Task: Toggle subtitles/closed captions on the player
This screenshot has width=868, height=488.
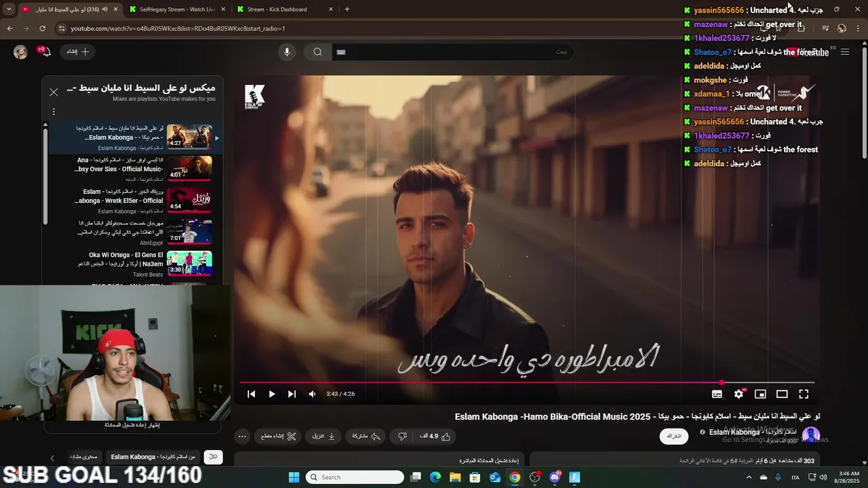Action: click(x=717, y=394)
